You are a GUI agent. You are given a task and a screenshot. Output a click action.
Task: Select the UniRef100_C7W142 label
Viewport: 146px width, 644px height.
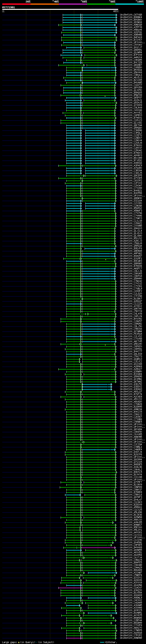[x=131, y=281]
